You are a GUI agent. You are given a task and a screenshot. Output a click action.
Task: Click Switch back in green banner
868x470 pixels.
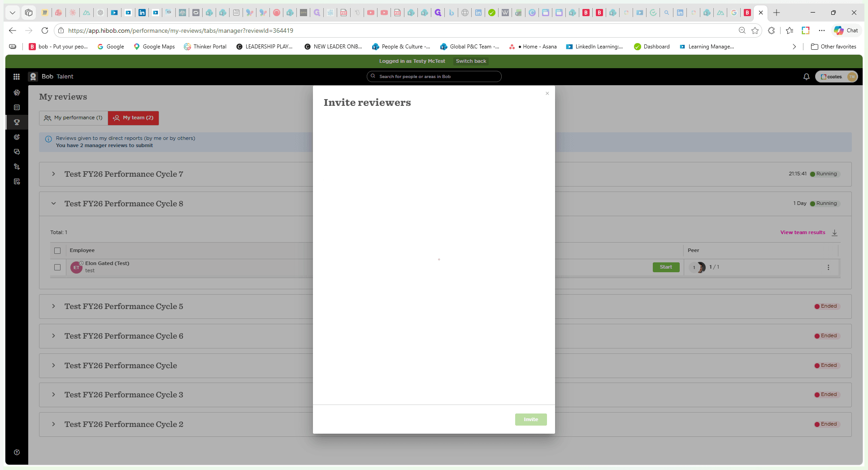471,61
